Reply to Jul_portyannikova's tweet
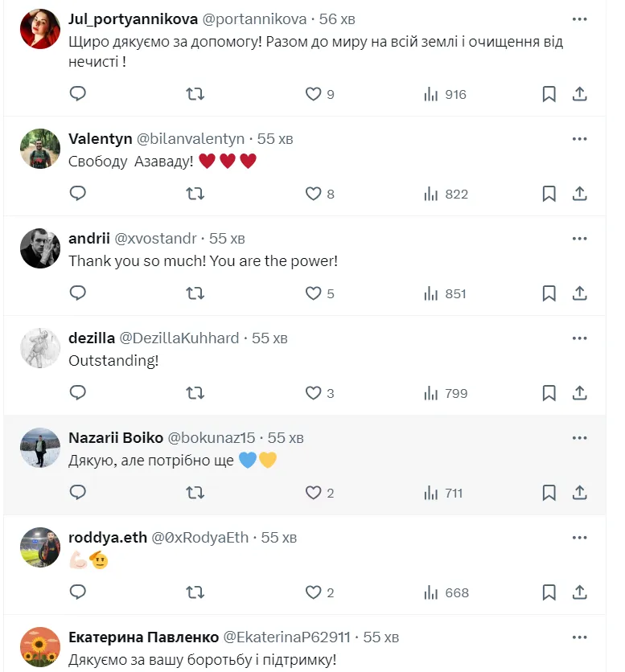 [x=78, y=93]
